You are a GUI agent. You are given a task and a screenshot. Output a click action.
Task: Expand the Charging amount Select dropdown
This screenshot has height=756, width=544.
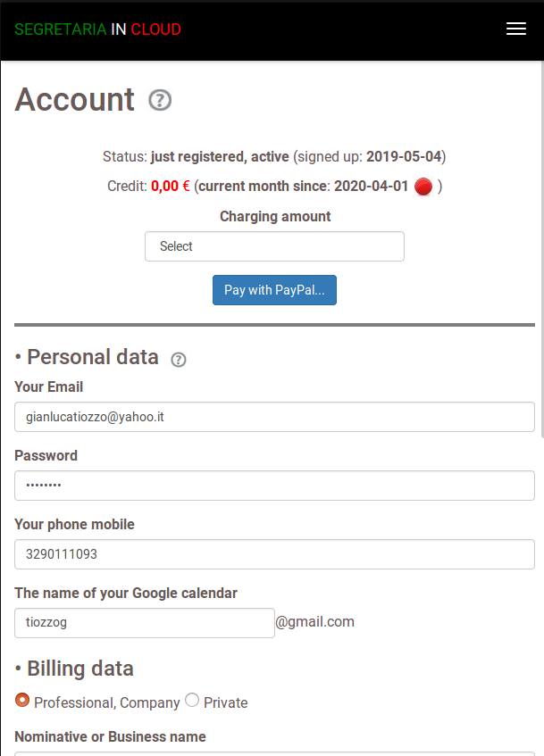[x=274, y=246]
